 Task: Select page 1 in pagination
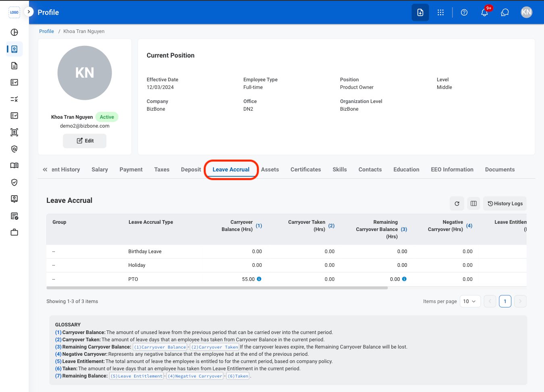[505, 301]
